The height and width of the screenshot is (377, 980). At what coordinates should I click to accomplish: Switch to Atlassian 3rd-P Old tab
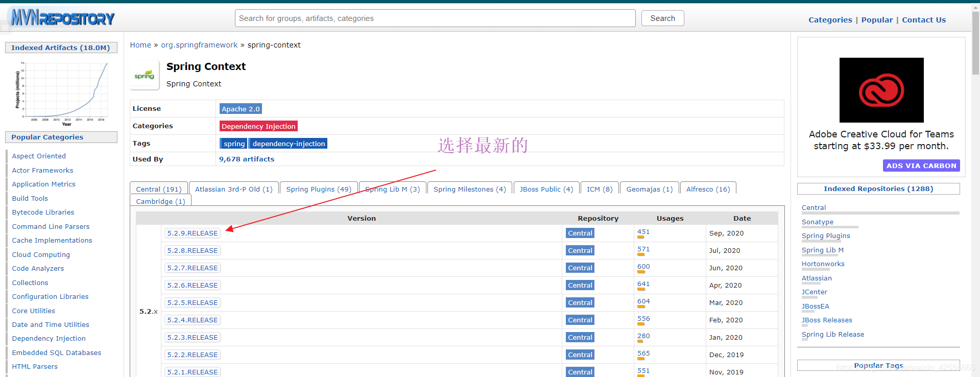[234, 189]
